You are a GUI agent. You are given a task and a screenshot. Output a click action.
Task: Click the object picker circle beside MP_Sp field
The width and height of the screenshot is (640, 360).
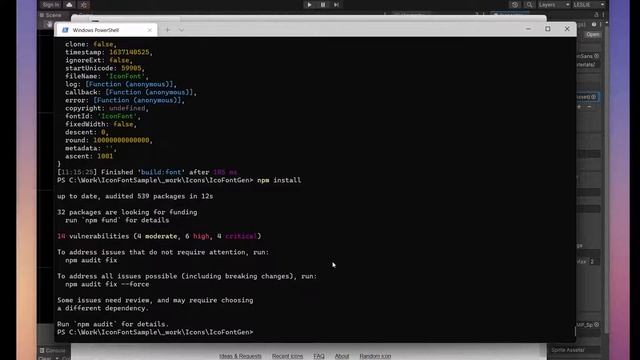click(x=596, y=325)
